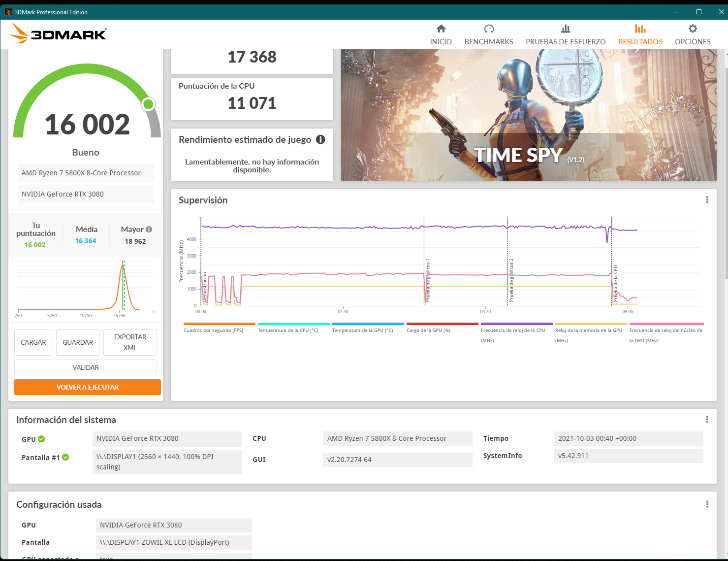This screenshot has height=561, width=728.
Task: Toggle Temperatura de la GPU legend
Action: (x=368, y=329)
